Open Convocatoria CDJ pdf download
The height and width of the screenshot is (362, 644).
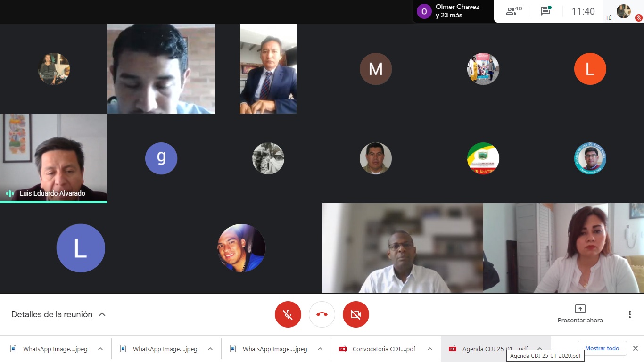pos(378,349)
